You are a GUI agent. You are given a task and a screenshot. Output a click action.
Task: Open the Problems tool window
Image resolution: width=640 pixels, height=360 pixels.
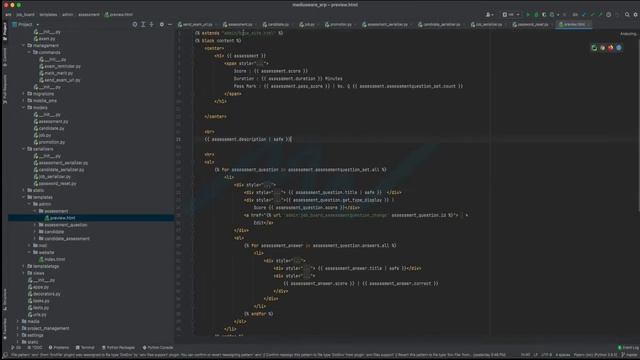[x=59, y=348]
